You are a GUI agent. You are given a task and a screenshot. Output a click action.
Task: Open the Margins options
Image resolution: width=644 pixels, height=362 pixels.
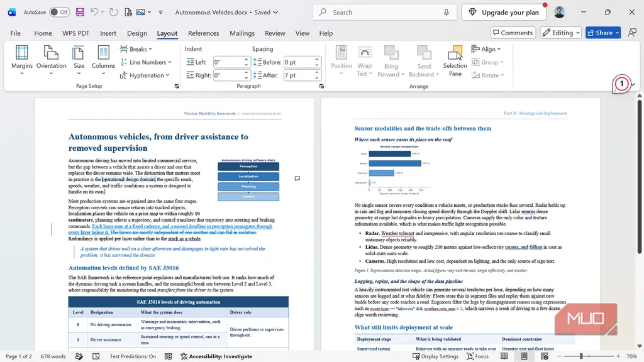point(22,60)
